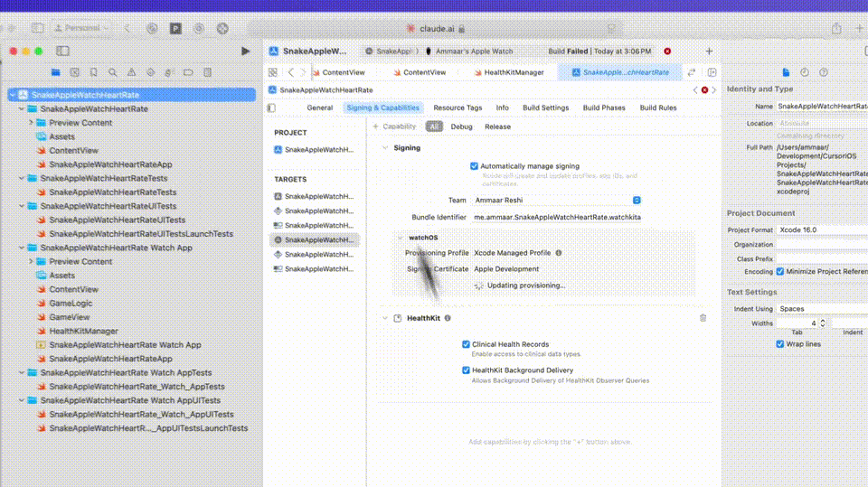Click the Xcode Managed Profile info icon
The image size is (868, 487).
point(559,253)
